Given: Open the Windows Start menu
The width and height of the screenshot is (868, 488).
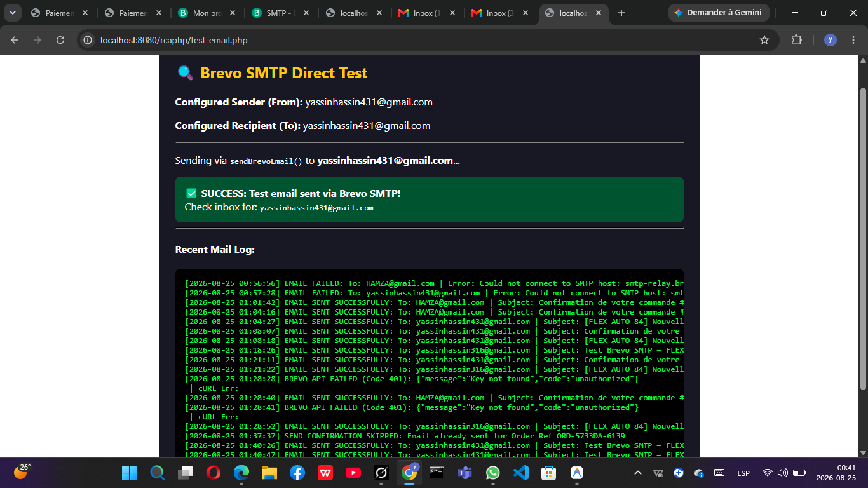Looking at the screenshot, I should click(x=130, y=473).
